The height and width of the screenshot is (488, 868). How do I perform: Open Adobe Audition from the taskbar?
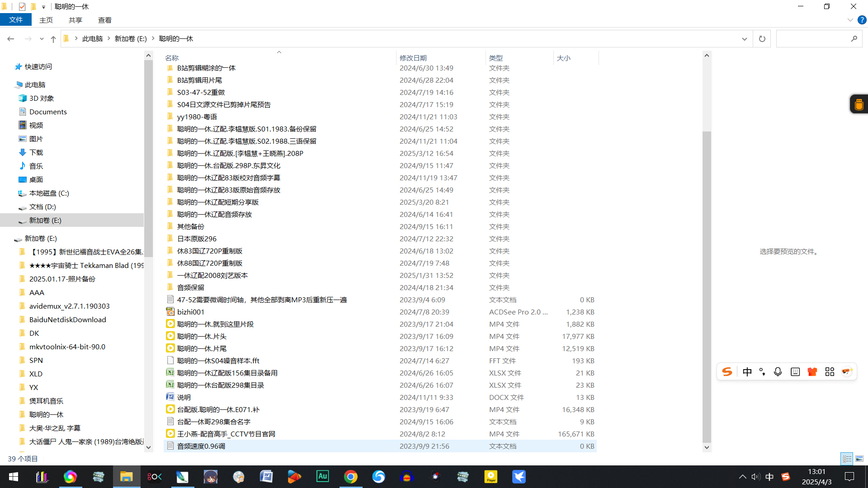(x=323, y=476)
